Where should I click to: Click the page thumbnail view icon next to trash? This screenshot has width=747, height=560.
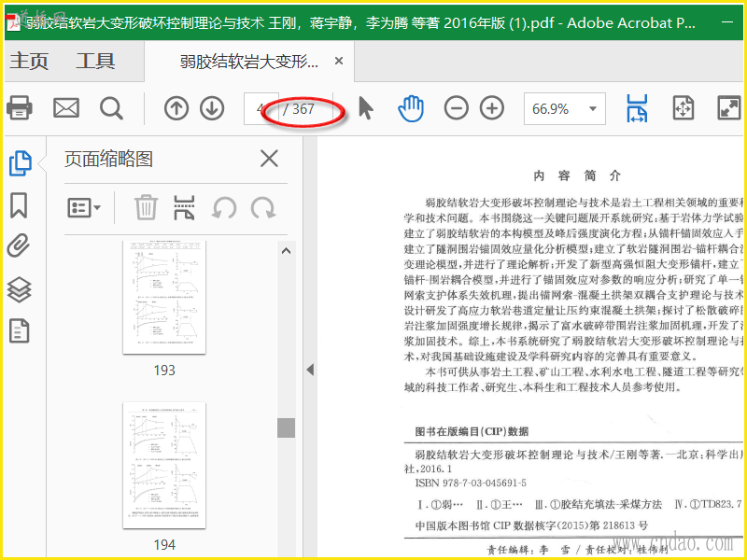[x=184, y=207]
